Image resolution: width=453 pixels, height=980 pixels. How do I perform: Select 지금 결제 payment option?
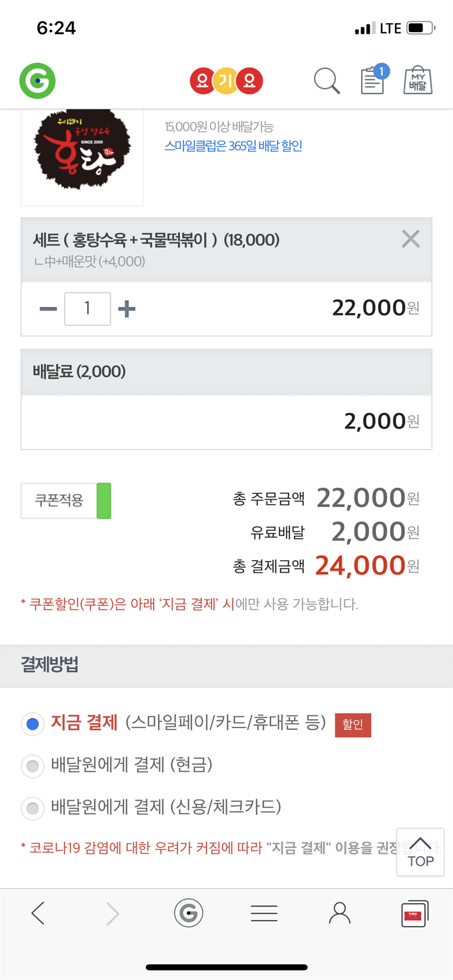[x=33, y=724]
